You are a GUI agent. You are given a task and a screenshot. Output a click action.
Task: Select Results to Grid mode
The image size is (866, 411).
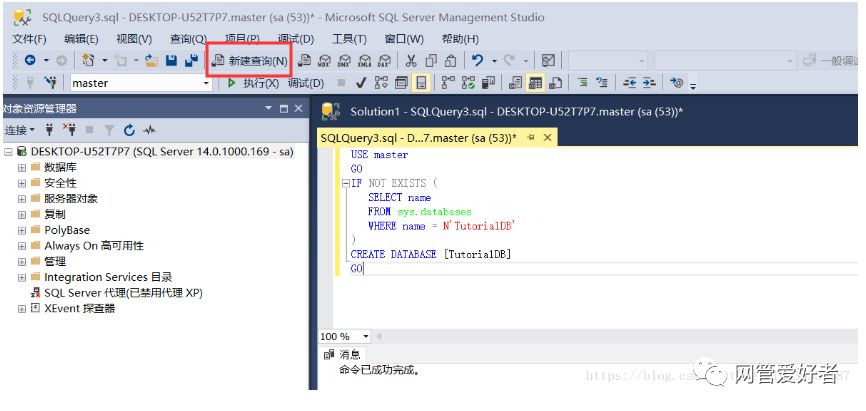coord(535,83)
